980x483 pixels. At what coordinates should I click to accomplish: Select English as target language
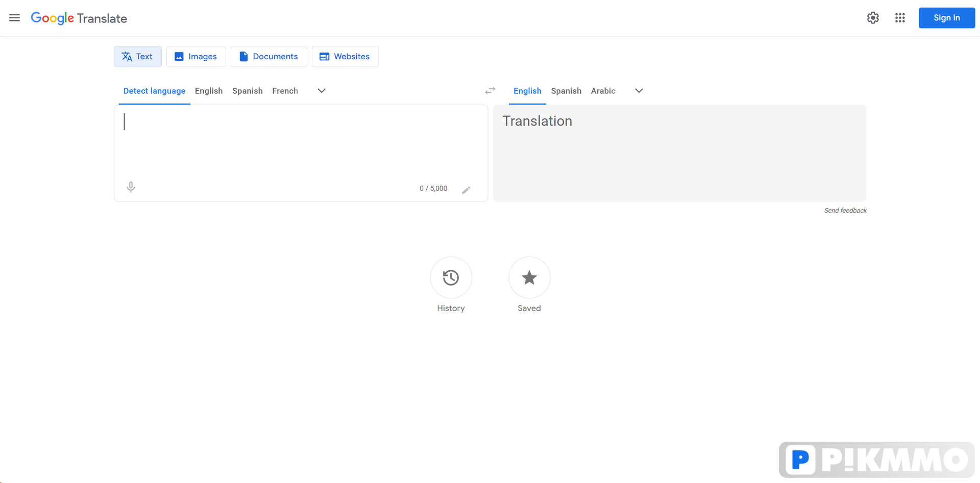pyautogui.click(x=527, y=91)
